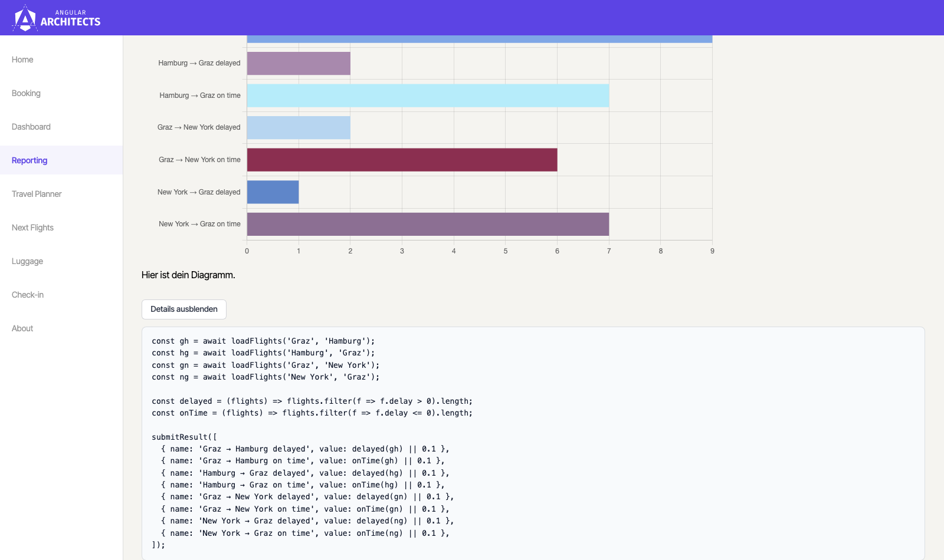
Task: Click the New York → Graz delayed bar
Action: [x=273, y=192]
